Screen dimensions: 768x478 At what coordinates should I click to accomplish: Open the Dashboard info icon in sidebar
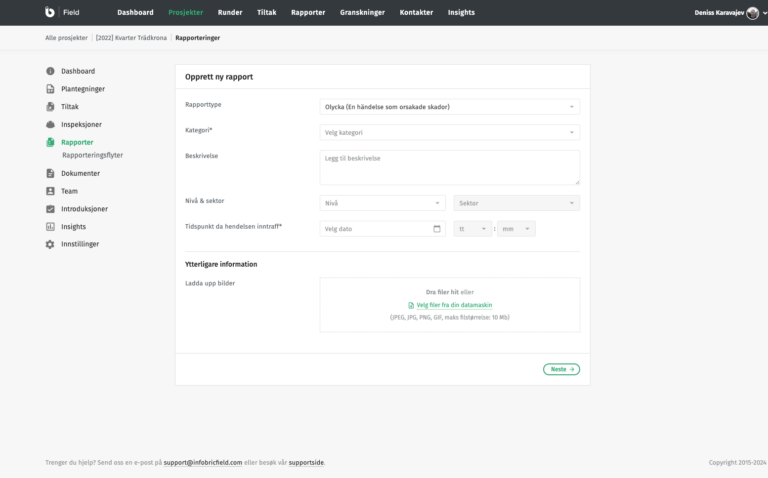tap(50, 71)
